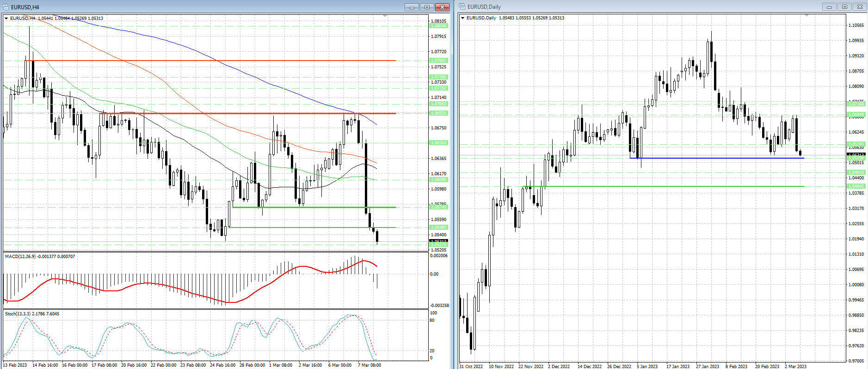Click the 1.06750 price label on H4
Viewport: 868px width, 369px height.
[x=439, y=128]
